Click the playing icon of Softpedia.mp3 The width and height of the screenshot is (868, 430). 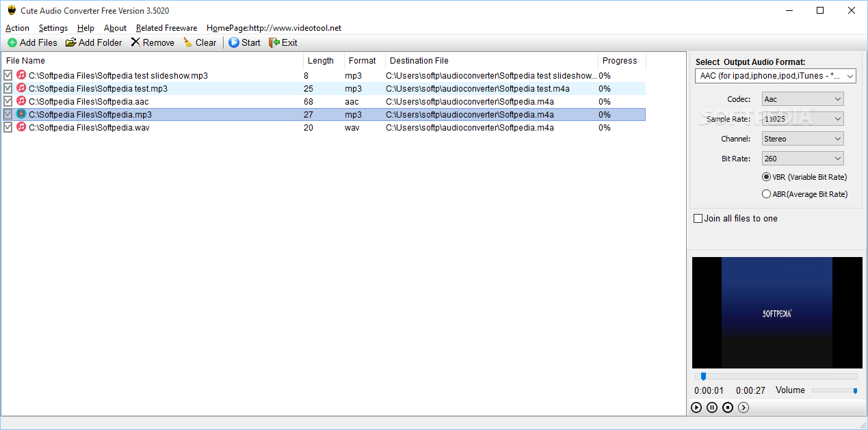coord(21,114)
